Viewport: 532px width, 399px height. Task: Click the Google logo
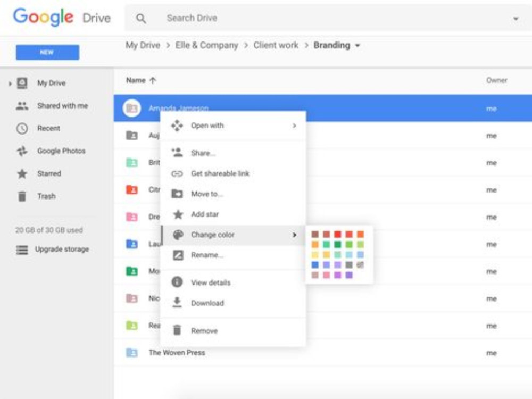(x=43, y=17)
